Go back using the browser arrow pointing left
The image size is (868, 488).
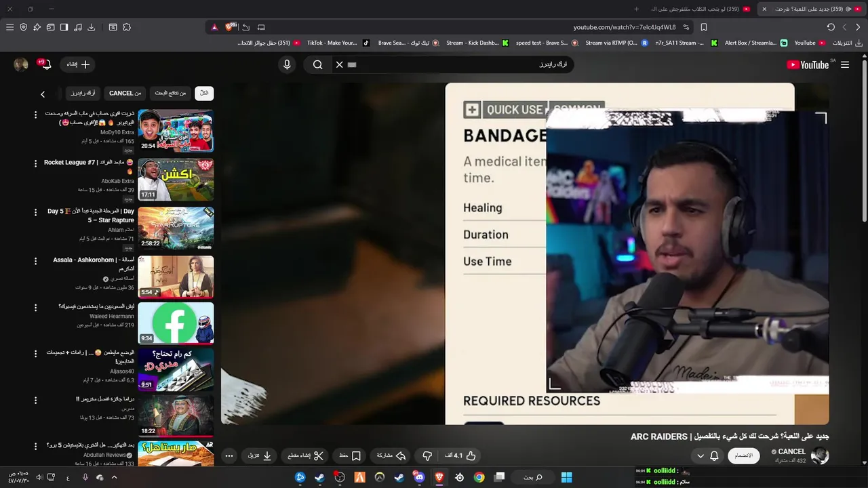click(844, 27)
